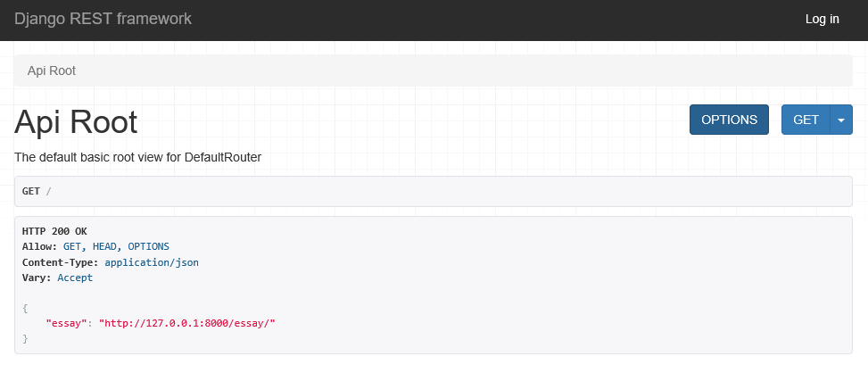Follow the http://127.0.0.1:8000/essay/ link
Viewport: 868px width, 373px height.
pyautogui.click(x=189, y=323)
